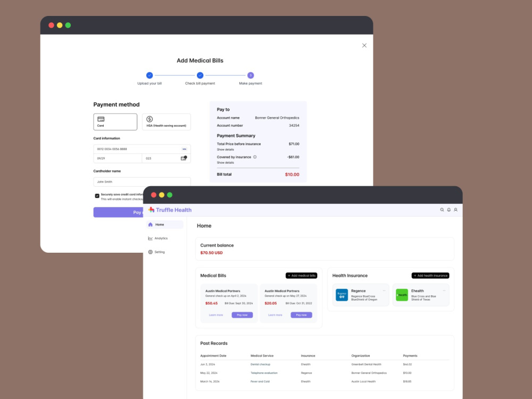Click the info icon beside Covered by insurance

(255, 157)
